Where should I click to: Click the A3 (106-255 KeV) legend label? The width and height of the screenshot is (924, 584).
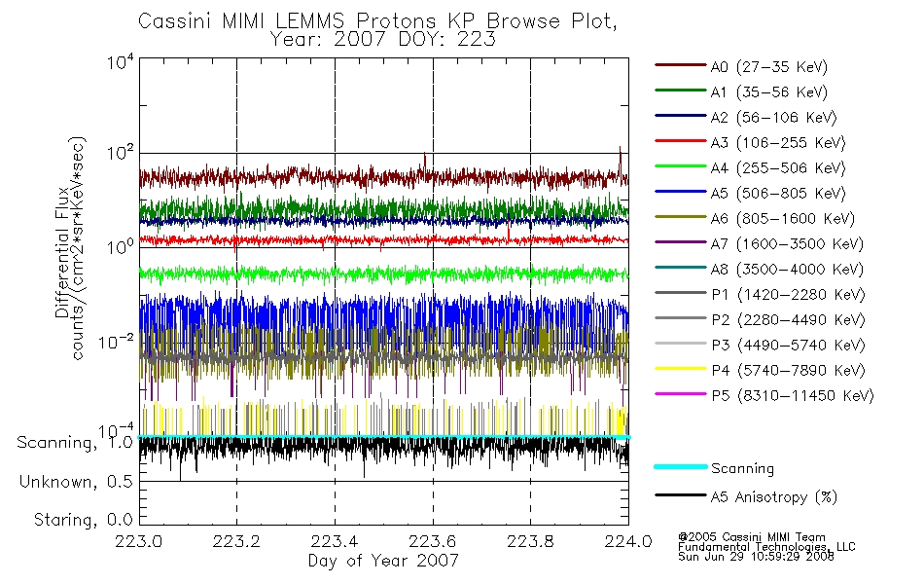(778, 143)
